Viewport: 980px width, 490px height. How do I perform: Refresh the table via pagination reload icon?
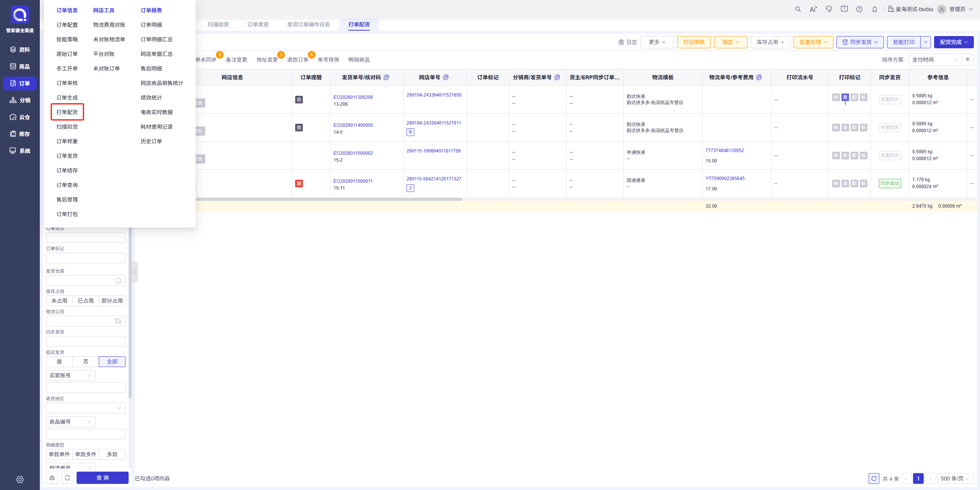pos(874,479)
